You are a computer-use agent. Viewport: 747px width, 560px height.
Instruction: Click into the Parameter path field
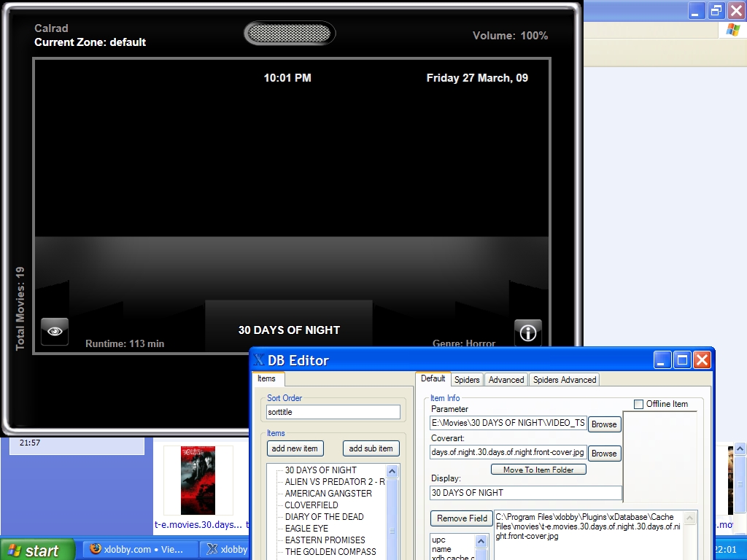(x=508, y=423)
